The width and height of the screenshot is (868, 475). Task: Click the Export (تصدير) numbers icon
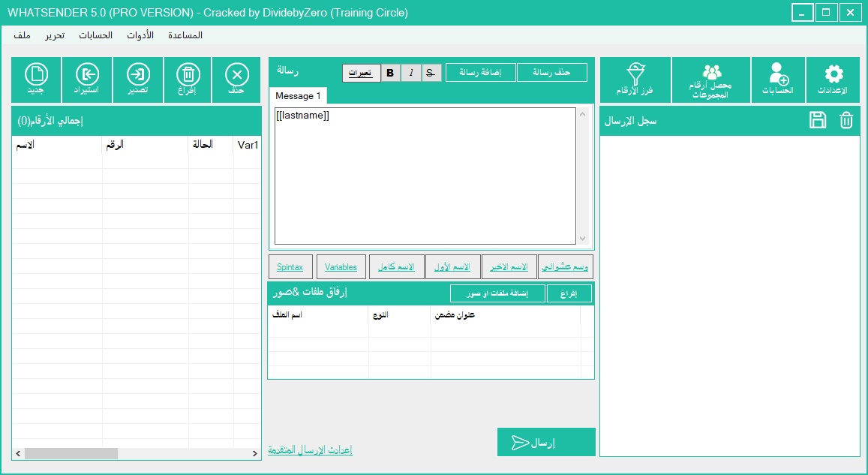pos(138,80)
